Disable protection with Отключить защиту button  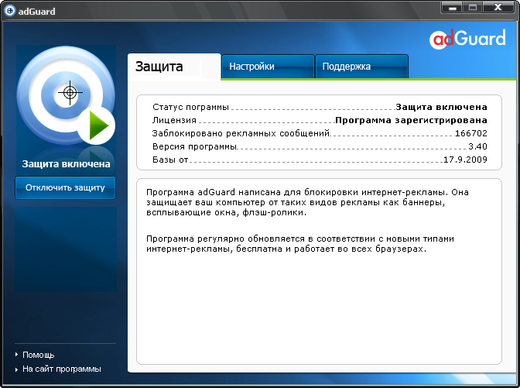click(x=65, y=188)
